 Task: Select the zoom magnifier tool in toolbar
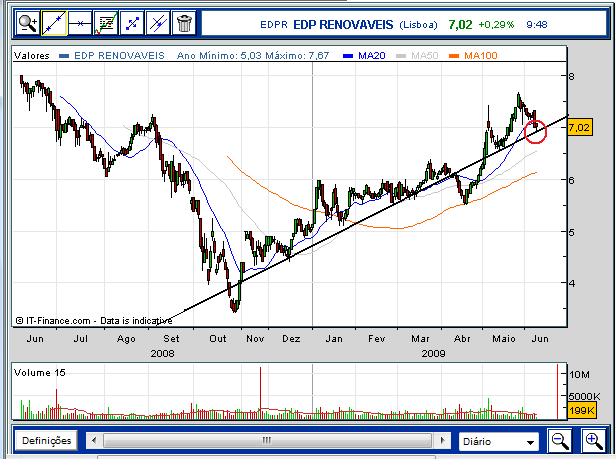(27, 24)
